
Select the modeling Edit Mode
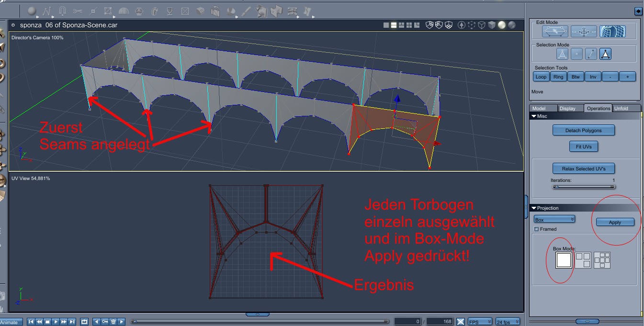coord(555,32)
